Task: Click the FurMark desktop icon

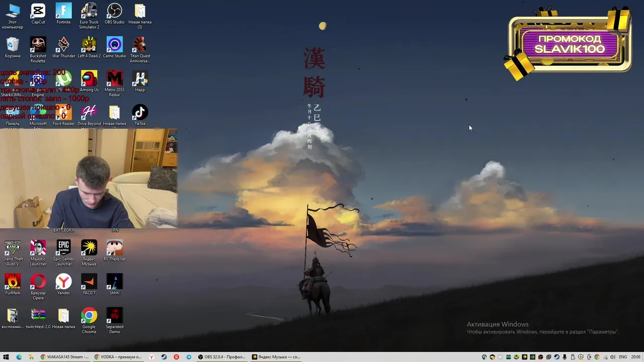Action: [x=13, y=284]
